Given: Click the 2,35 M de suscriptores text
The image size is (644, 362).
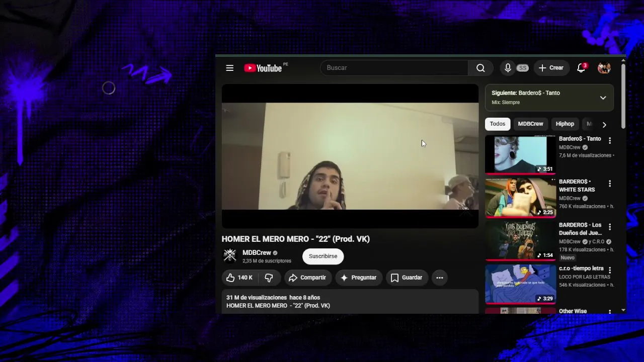Looking at the screenshot, I should pyautogui.click(x=267, y=261).
